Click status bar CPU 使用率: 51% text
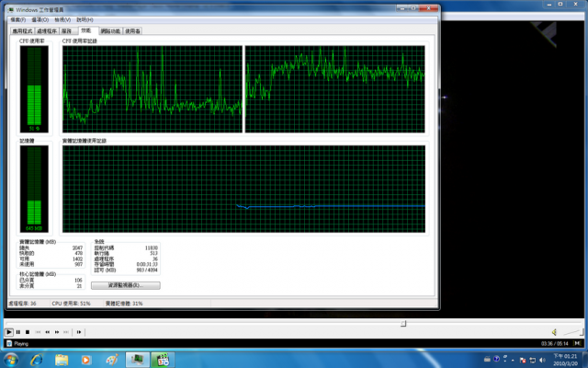The image size is (588, 368). pyautogui.click(x=72, y=304)
